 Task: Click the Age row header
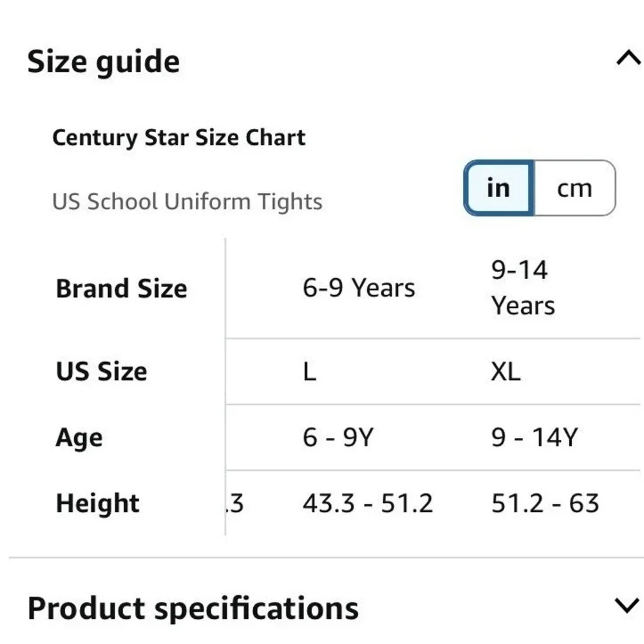[79, 438]
